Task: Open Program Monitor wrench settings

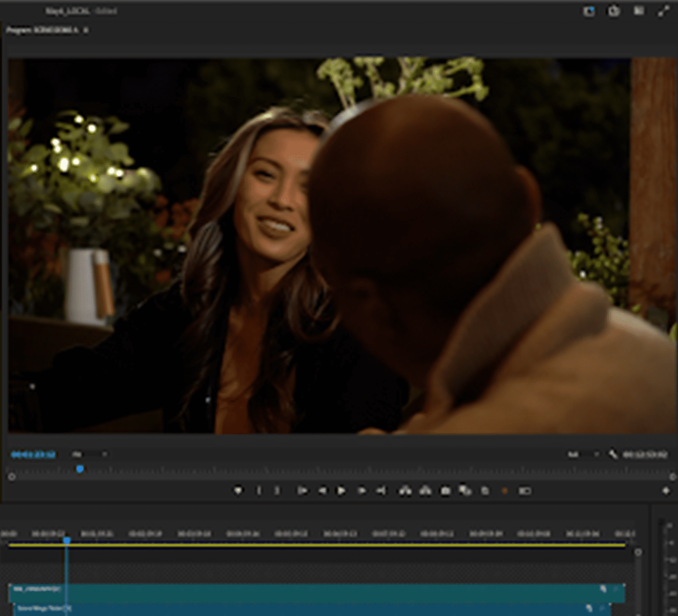Action: pyautogui.click(x=612, y=454)
